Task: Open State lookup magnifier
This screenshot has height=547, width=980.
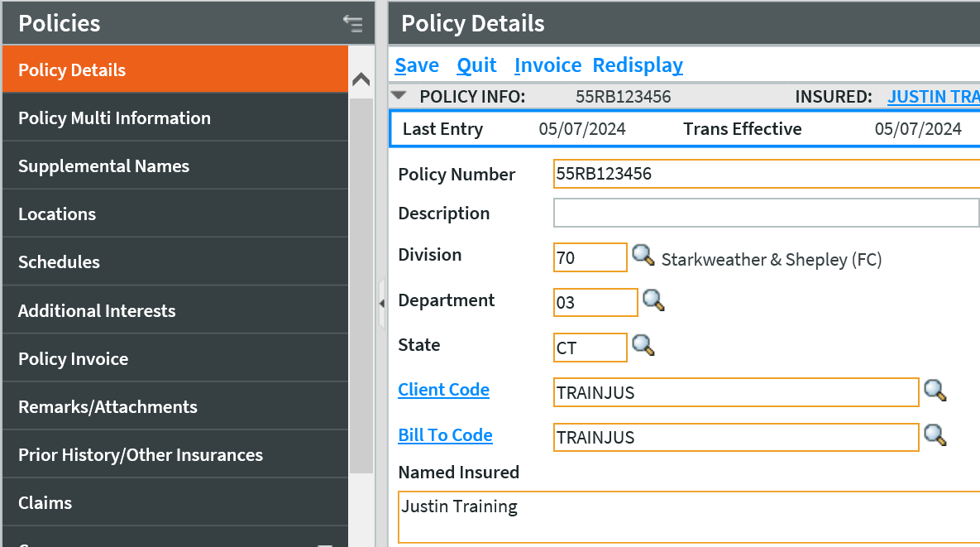Action: tap(643, 345)
